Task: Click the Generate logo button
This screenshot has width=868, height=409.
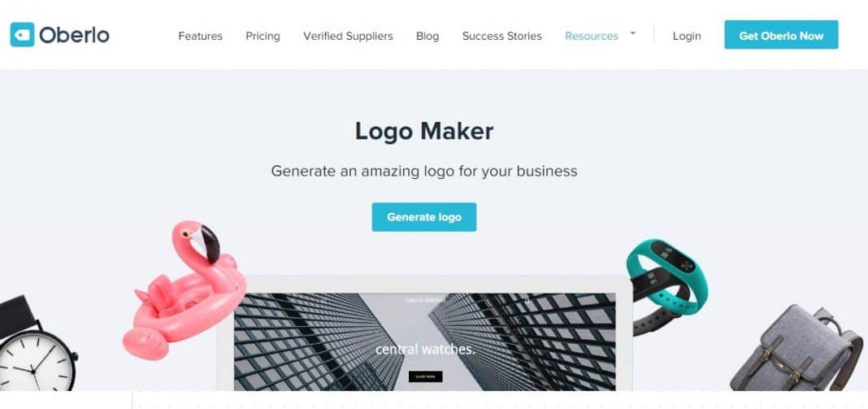Action: (x=424, y=216)
